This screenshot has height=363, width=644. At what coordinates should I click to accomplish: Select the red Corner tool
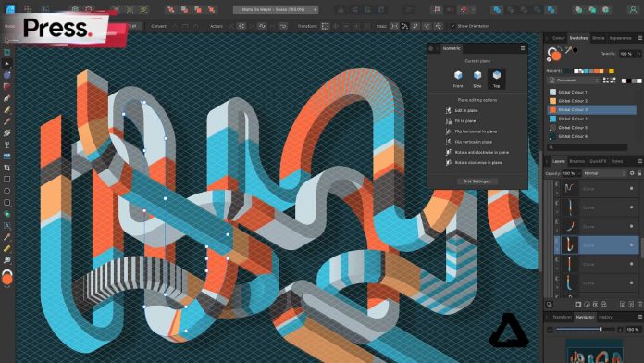pyautogui.click(x=7, y=87)
